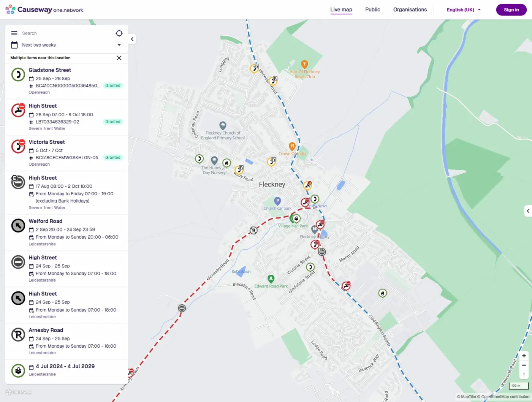This screenshot has width=532, height=402.
Task: Click the Gladstone Street Granted status badge
Action: click(x=113, y=86)
